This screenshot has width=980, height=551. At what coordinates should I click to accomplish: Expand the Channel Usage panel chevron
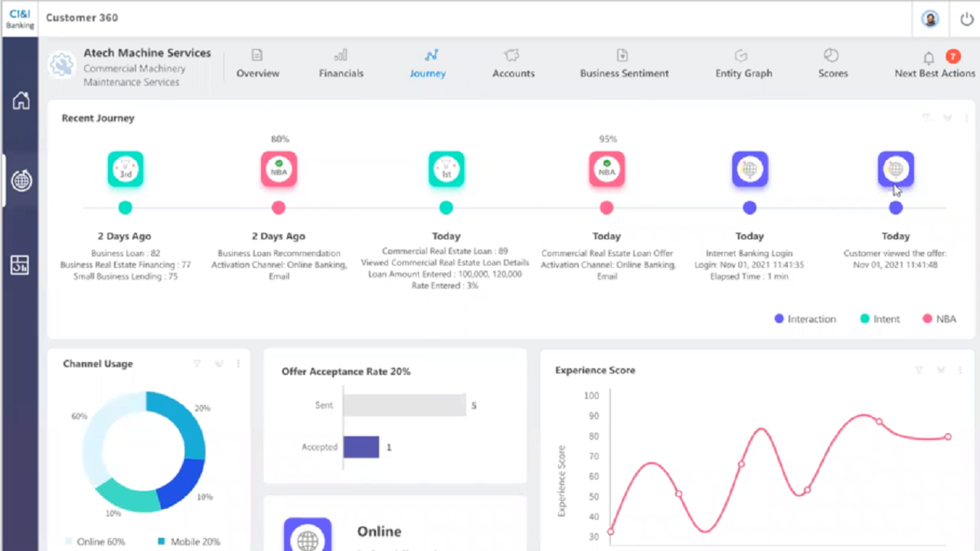(x=219, y=364)
